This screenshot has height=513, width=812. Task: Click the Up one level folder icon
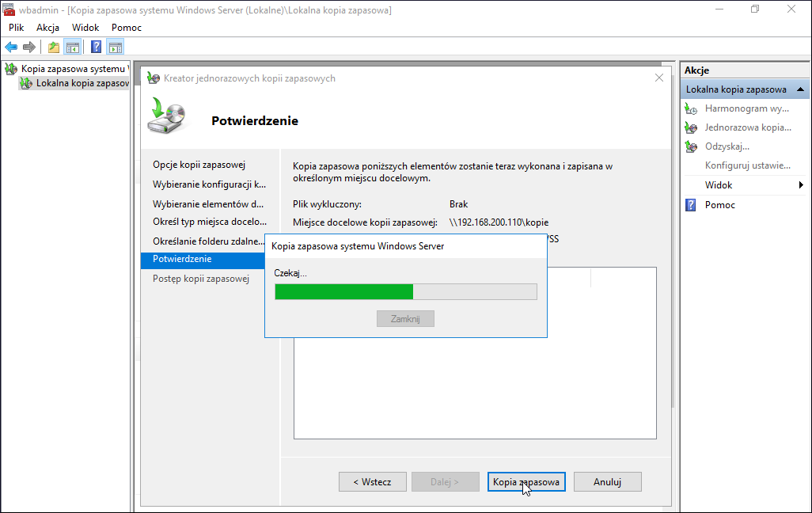[54, 47]
